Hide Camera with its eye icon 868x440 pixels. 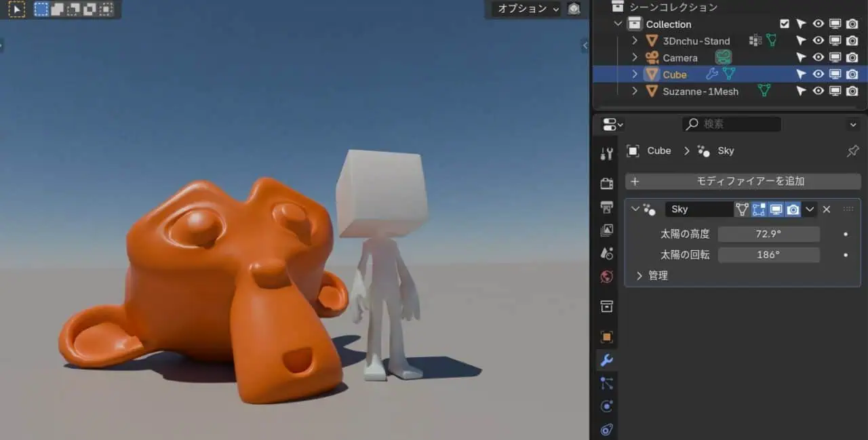pos(818,58)
